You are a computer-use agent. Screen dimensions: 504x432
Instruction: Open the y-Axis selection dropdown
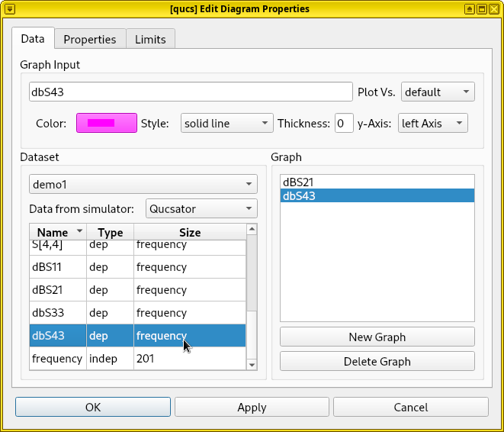pyautogui.click(x=432, y=124)
